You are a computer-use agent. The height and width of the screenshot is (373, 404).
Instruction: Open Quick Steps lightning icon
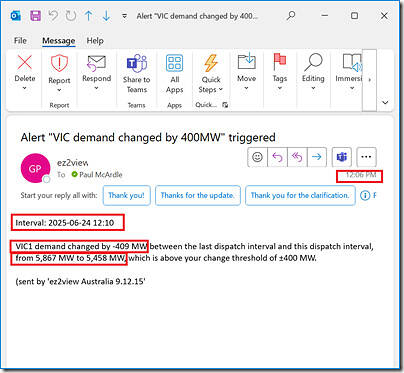click(211, 63)
